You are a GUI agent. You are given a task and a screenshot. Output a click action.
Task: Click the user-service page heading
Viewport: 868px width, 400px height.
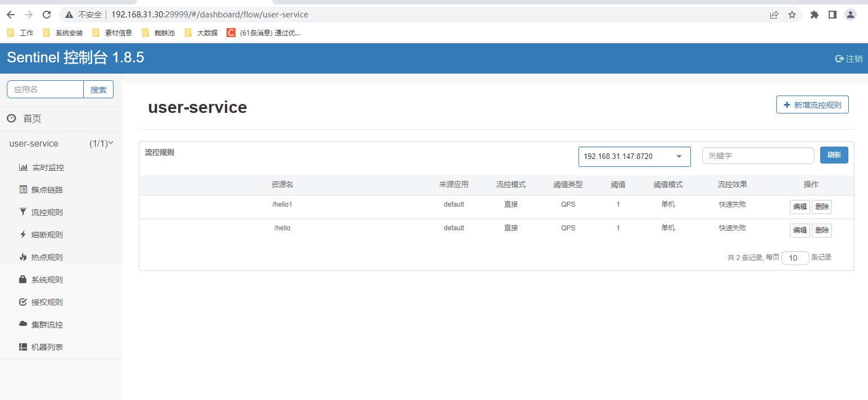(x=197, y=107)
